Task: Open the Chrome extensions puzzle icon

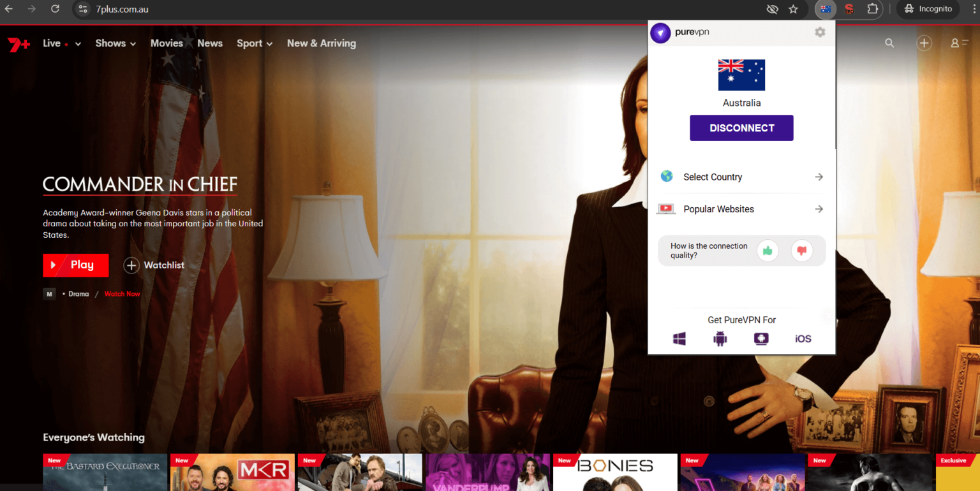Action: (872, 9)
